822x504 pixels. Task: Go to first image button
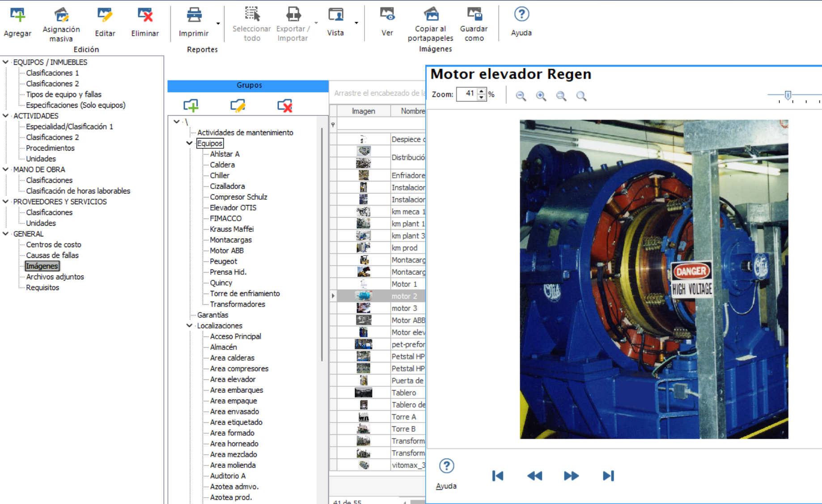point(498,476)
